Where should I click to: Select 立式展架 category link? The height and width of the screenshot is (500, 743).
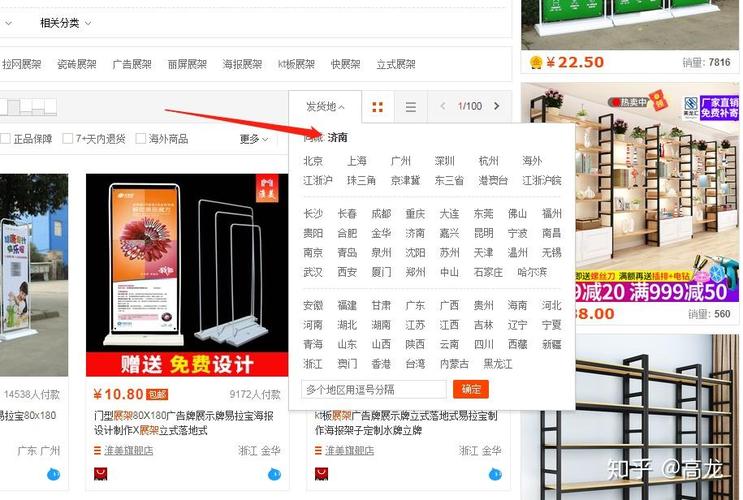[396, 64]
